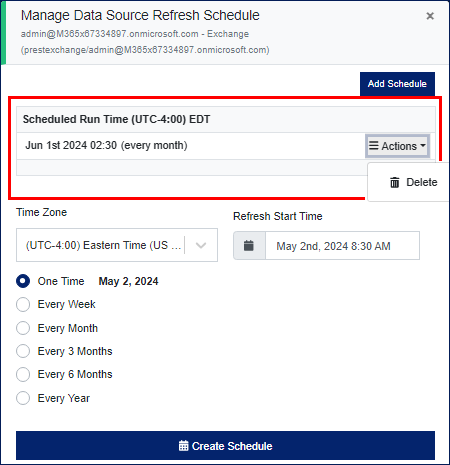Open the Actions dropdown menu
Image resolution: width=450 pixels, height=465 pixels.
coord(397,146)
